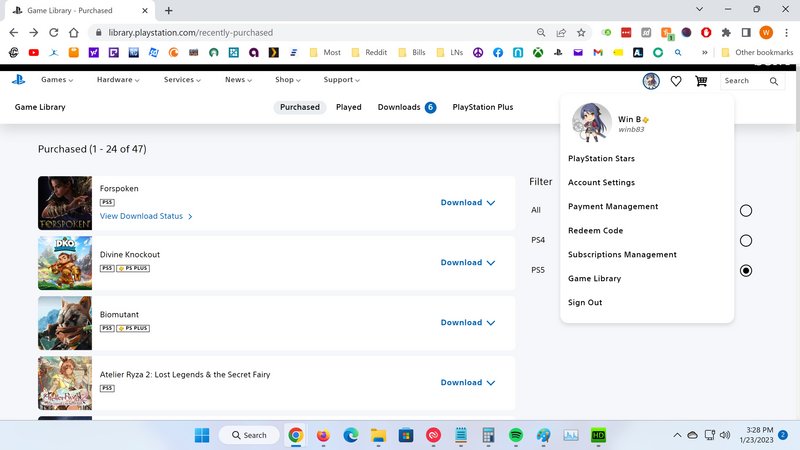This screenshot has width=800, height=450.
Task: Expand the Games navigation dropdown
Action: (x=57, y=80)
